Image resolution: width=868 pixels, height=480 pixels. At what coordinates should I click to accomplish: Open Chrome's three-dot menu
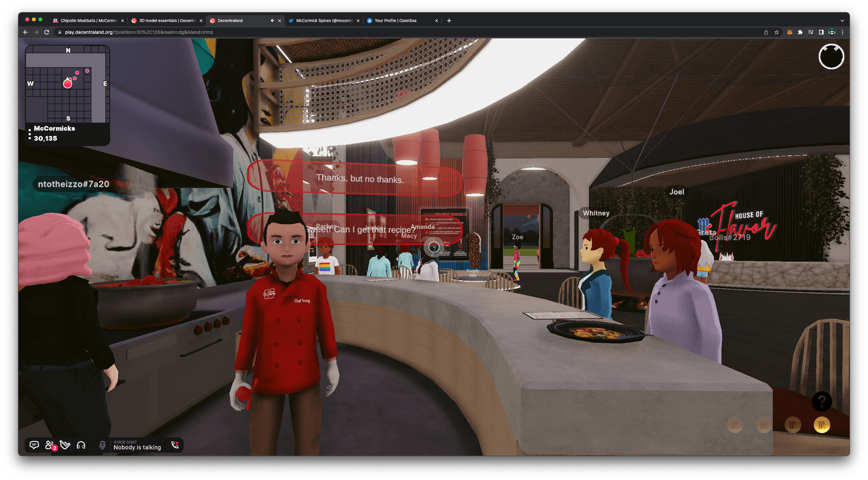(x=842, y=32)
